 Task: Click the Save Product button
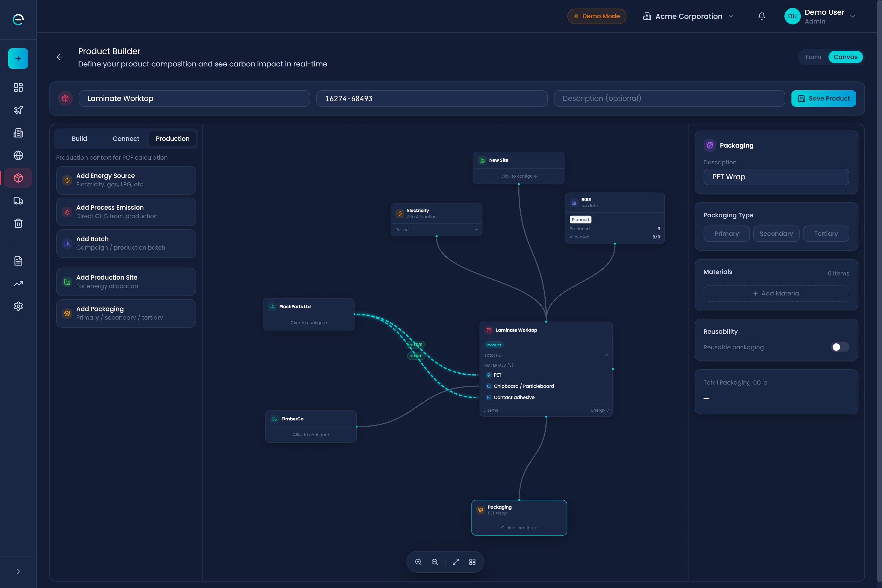click(x=823, y=98)
